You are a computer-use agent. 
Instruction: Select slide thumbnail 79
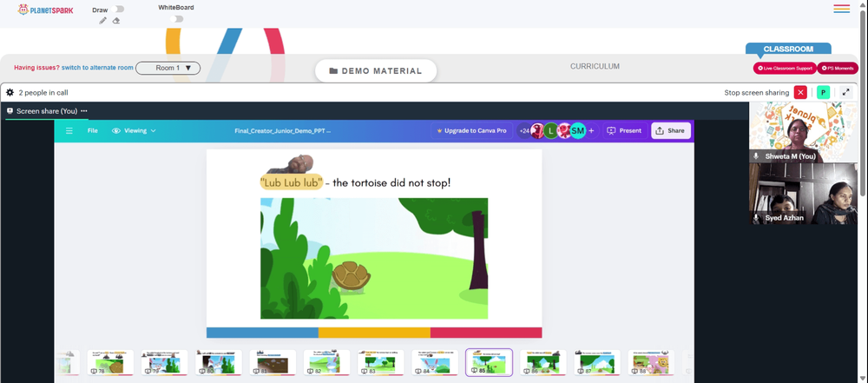[164, 362]
